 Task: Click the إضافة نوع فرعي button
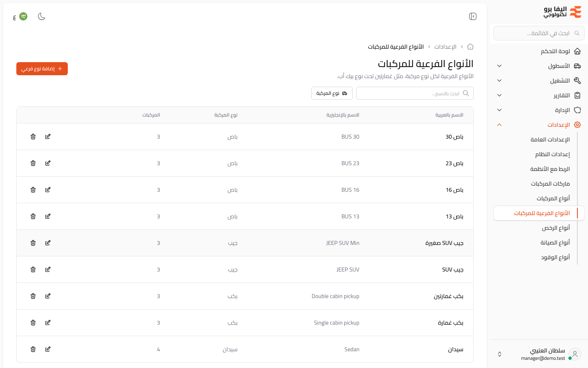coord(42,69)
